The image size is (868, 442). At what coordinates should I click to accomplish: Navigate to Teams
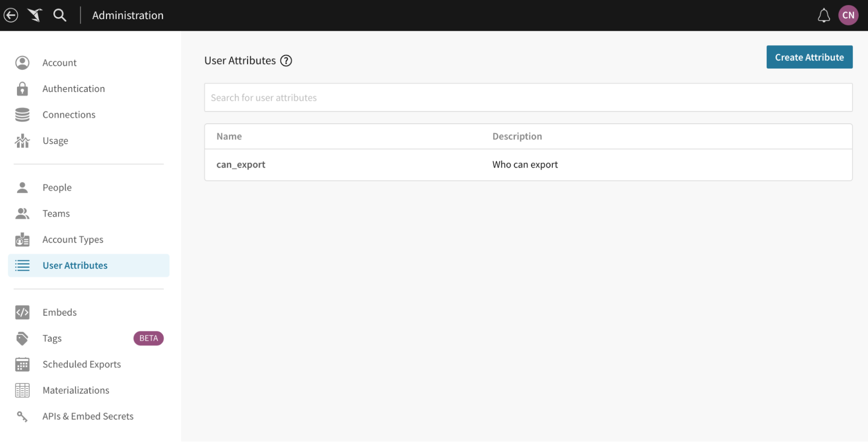pos(56,214)
